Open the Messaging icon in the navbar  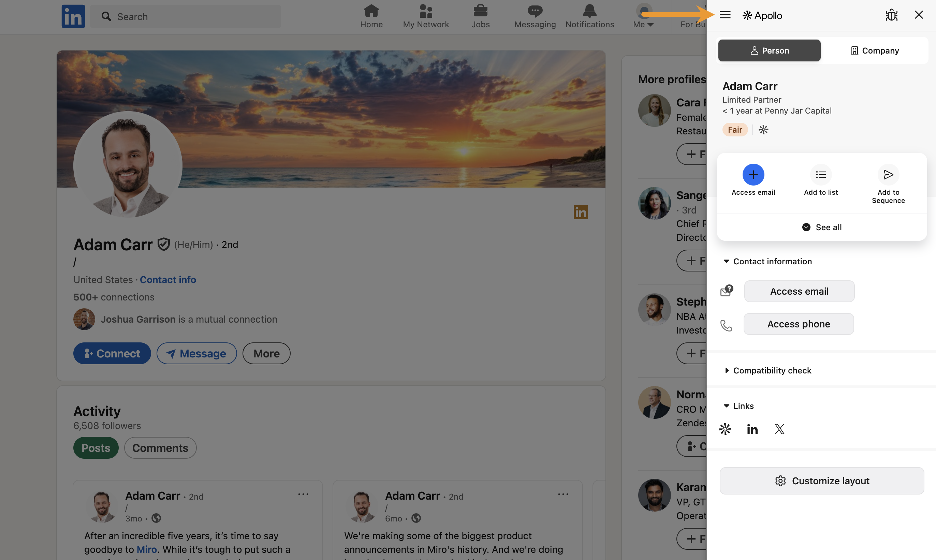(x=535, y=11)
